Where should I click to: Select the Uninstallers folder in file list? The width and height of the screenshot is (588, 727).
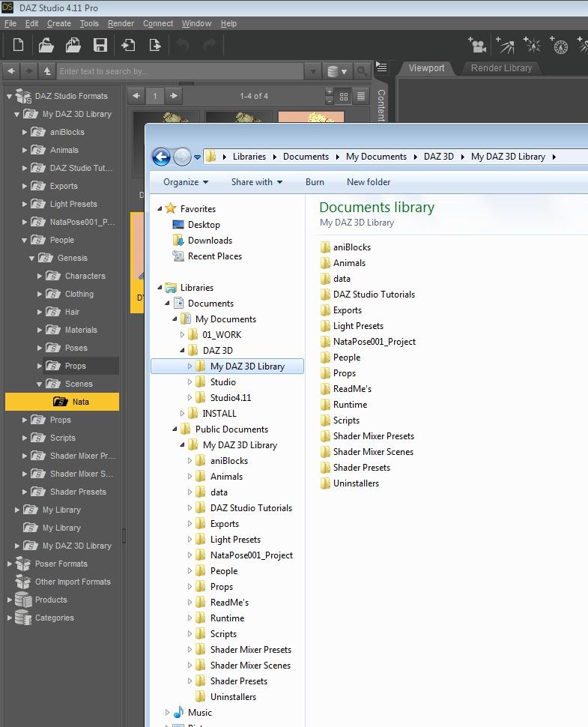coord(356,483)
